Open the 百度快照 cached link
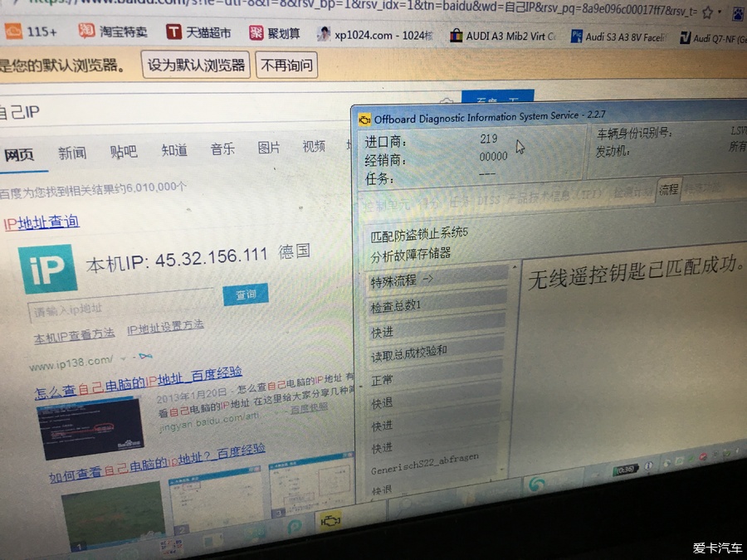747x560 pixels. pyautogui.click(x=310, y=408)
